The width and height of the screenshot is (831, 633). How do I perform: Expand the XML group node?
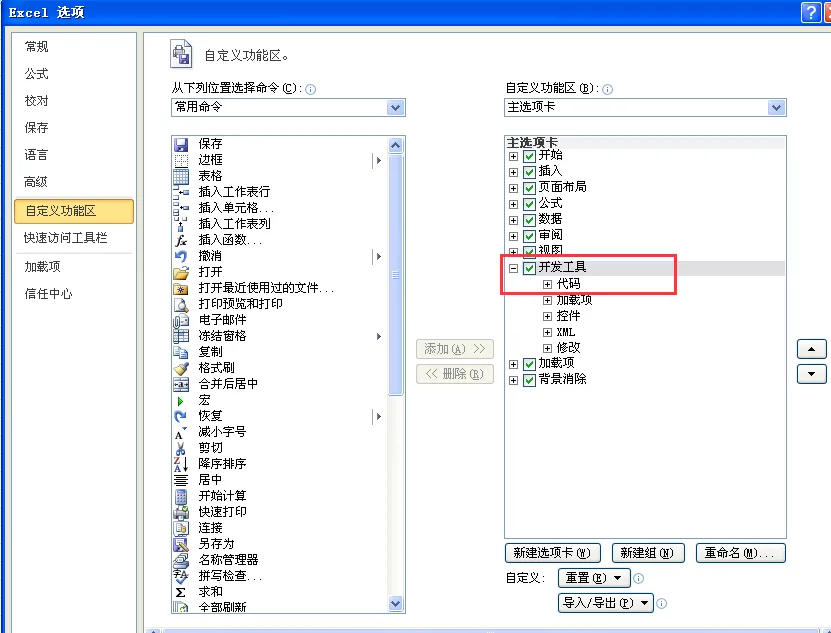click(x=547, y=332)
